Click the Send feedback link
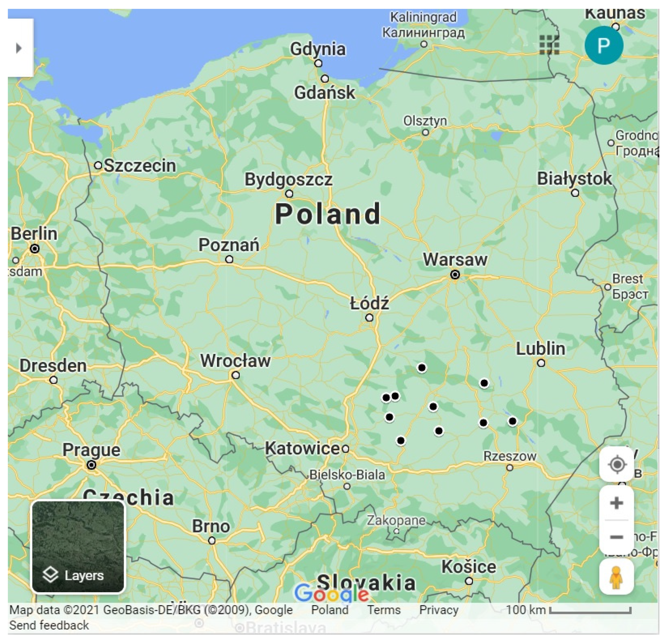Viewport: 667px width, 644px height. coord(49,625)
